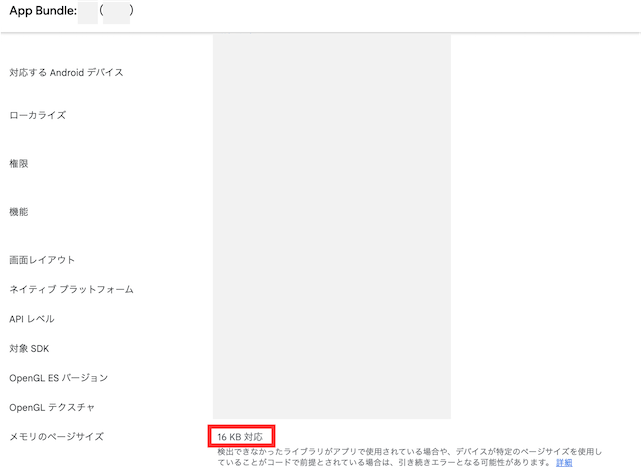Image resolution: width=641 pixels, height=473 pixels.
Task: Click the ローカライズ row label
Action: coord(37,115)
